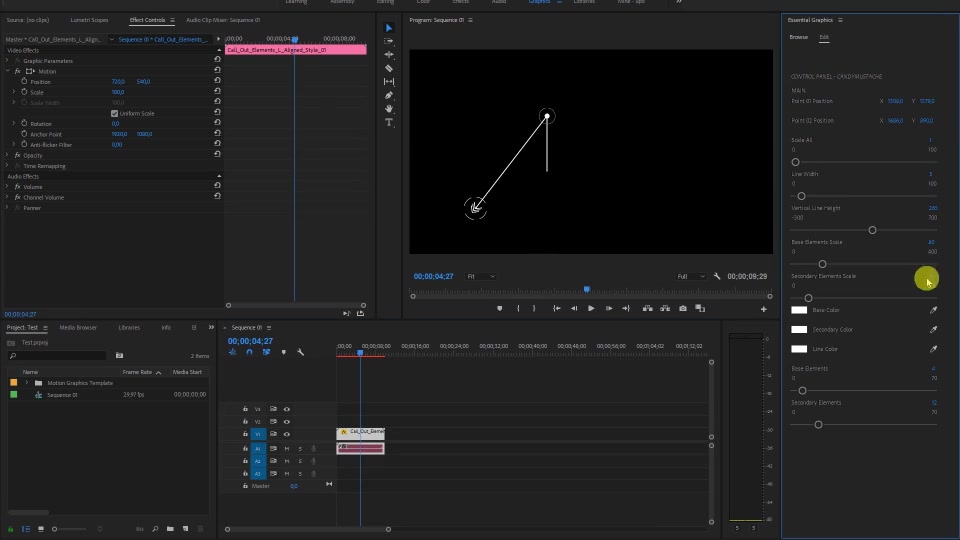Switch to the Browse tab

point(798,37)
